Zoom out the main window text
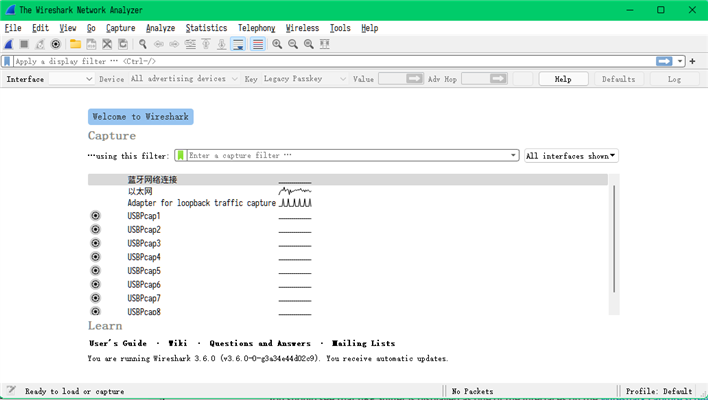 (293, 44)
